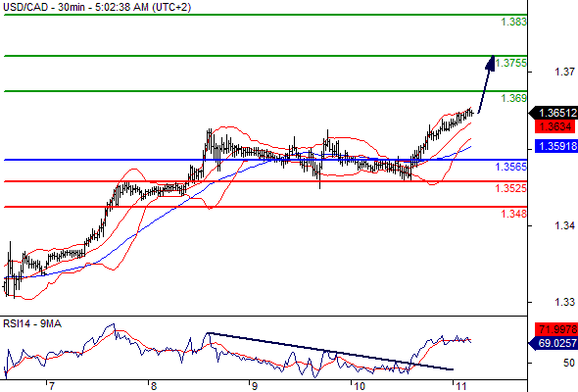Click the 1.383 resistance level label
578x392 pixels.
[x=514, y=23]
